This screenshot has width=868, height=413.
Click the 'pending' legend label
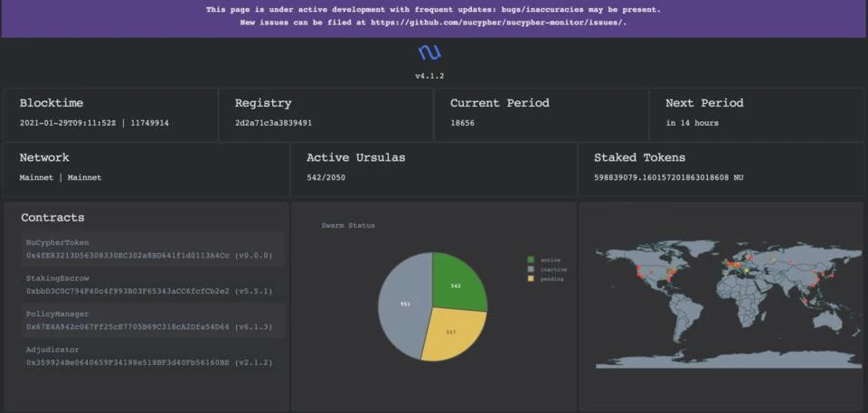pyautogui.click(x=552, y=279)
